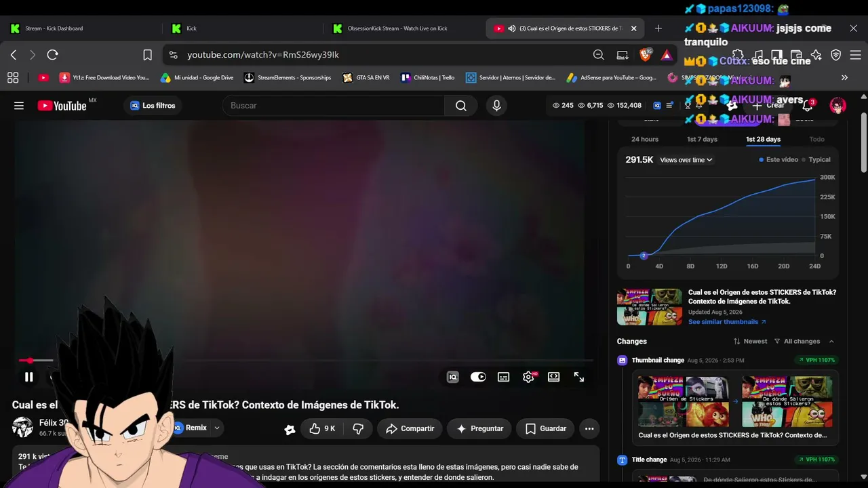The width and height of the screenshot is (868, 488).
Task: Open the AdSense para YouTube bookmark
Action: (x=612, y=77)
